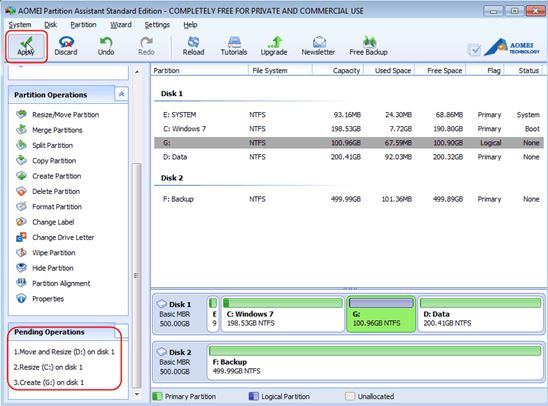Choose Split Partition operation
The height and width of the screenshot is (406, 548).
point(44,145)
